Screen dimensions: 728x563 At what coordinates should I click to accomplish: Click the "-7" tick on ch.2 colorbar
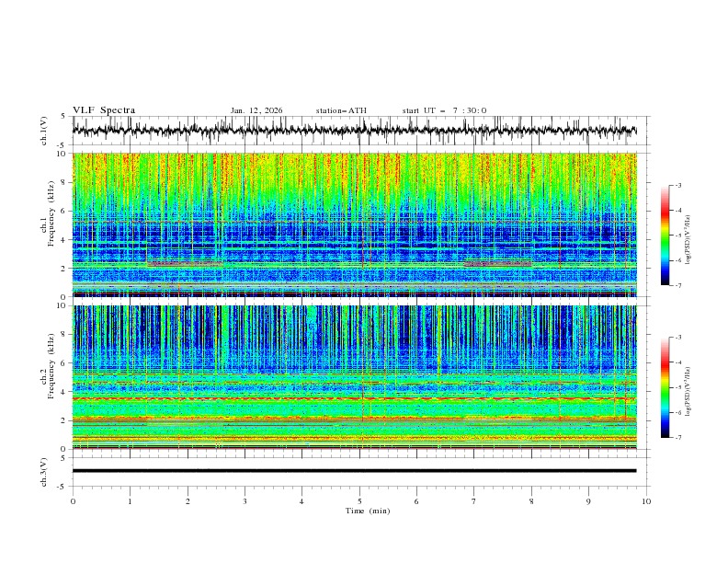click(678, 438)
